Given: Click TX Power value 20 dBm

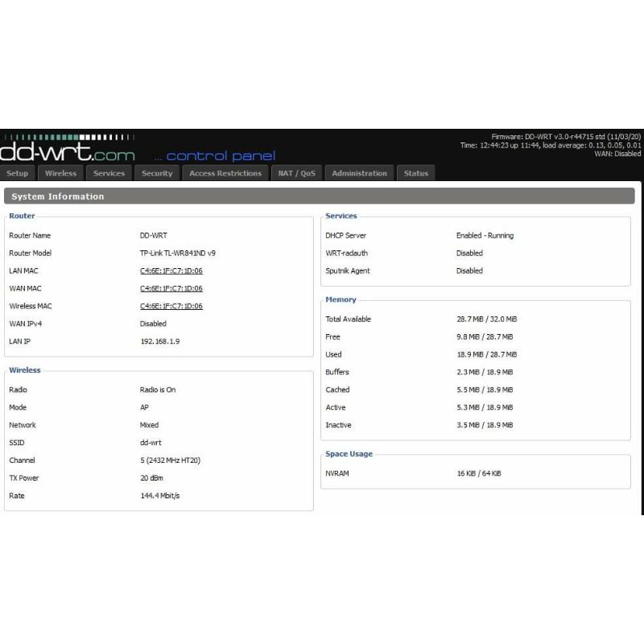Looking at the screenshot, I should (151, 478).
